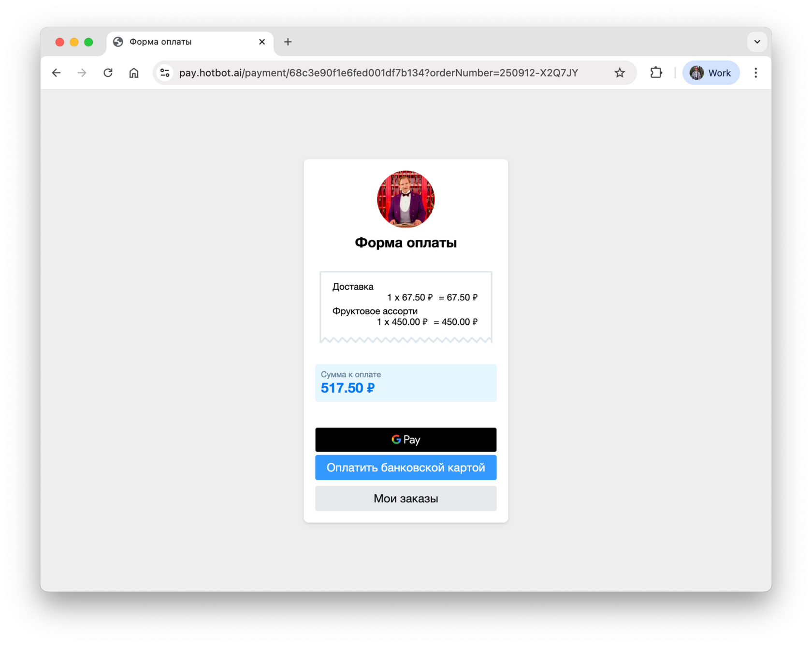Click the forward navigation arrow
This screenshot has width=812, height=645.
pos(82,73)
